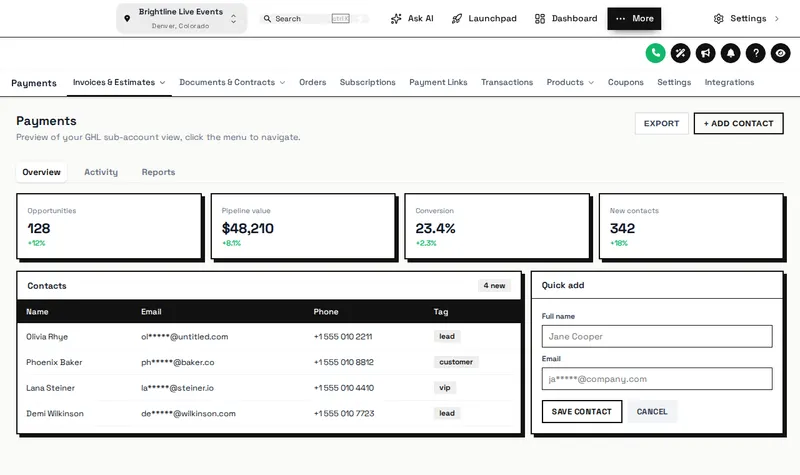Open the More menu
The width and height of the screenshot is (800, 475).
click(x=634, y=18)
